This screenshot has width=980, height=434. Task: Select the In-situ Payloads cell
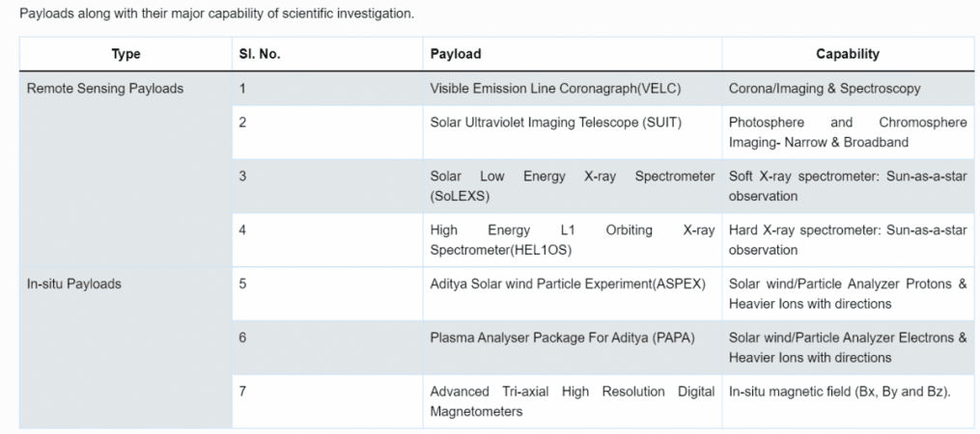click(x=126, y=348)
